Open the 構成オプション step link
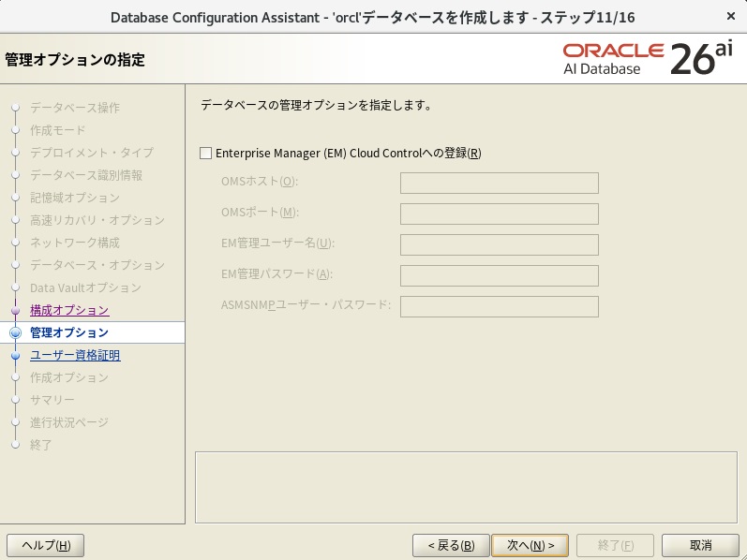 click(69, 310)
